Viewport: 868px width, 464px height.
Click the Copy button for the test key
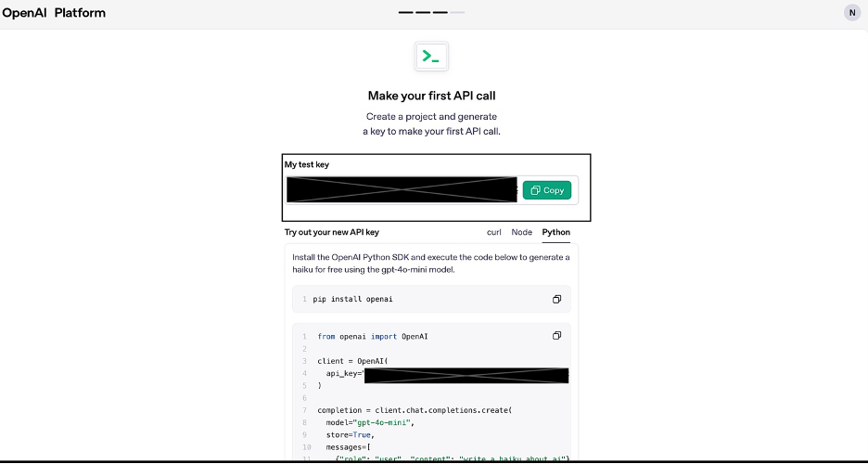pos(546,190)
